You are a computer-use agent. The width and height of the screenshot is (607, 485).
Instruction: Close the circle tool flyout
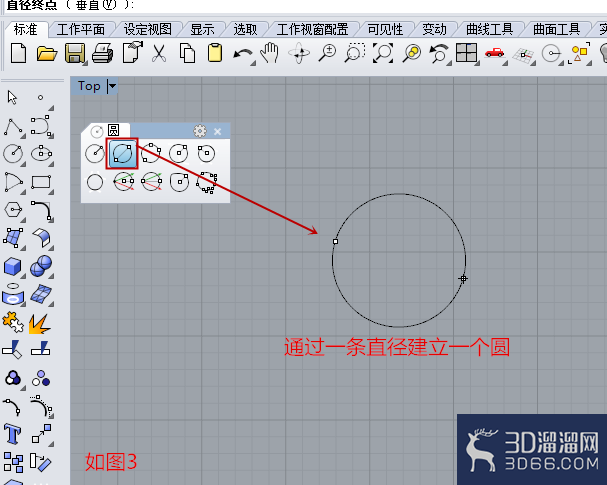218,132
